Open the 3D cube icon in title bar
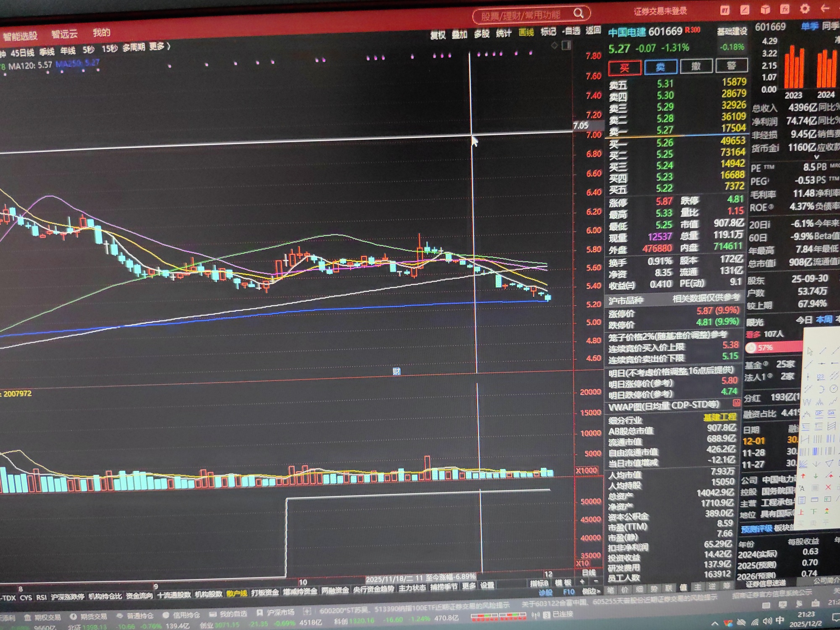The image size is (840, 630). (x=765, y=10)
